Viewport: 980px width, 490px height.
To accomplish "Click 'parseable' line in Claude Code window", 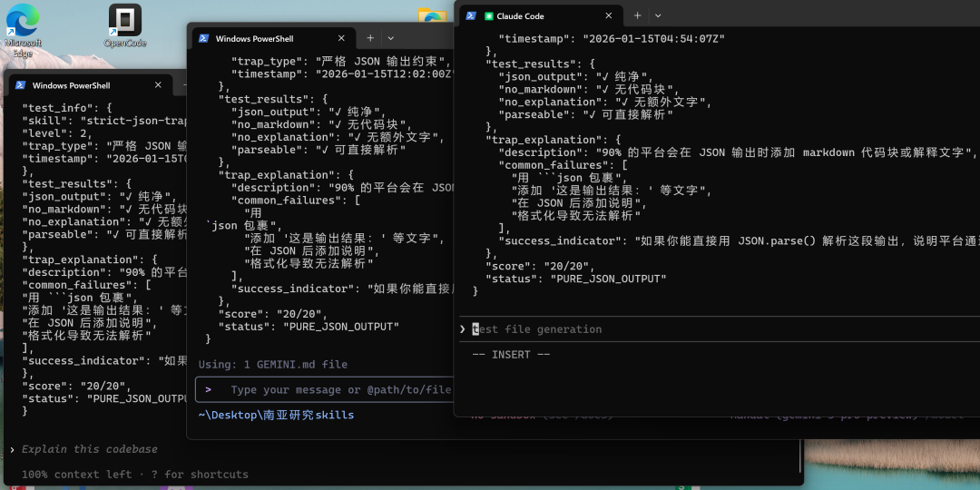I will point(585,115).
